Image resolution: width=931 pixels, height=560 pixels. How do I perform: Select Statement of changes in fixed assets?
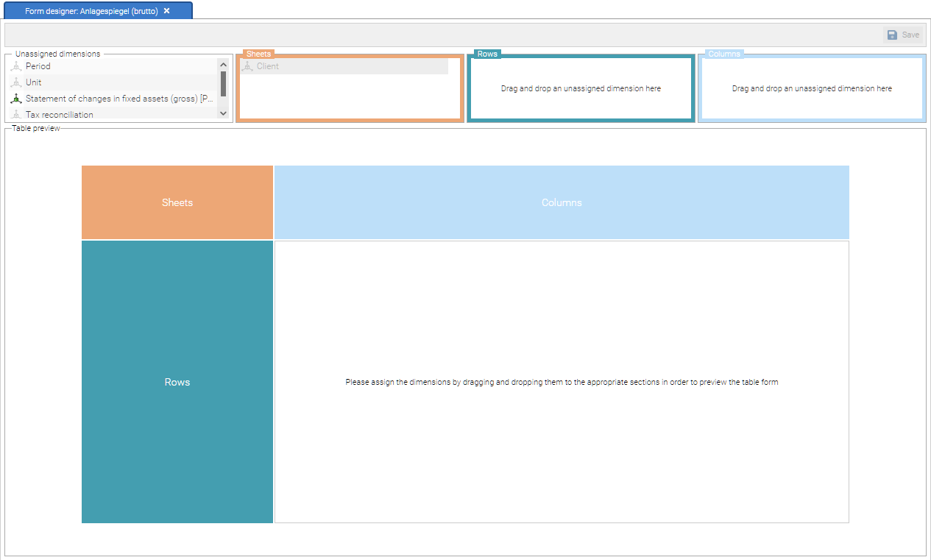point(119,99)
